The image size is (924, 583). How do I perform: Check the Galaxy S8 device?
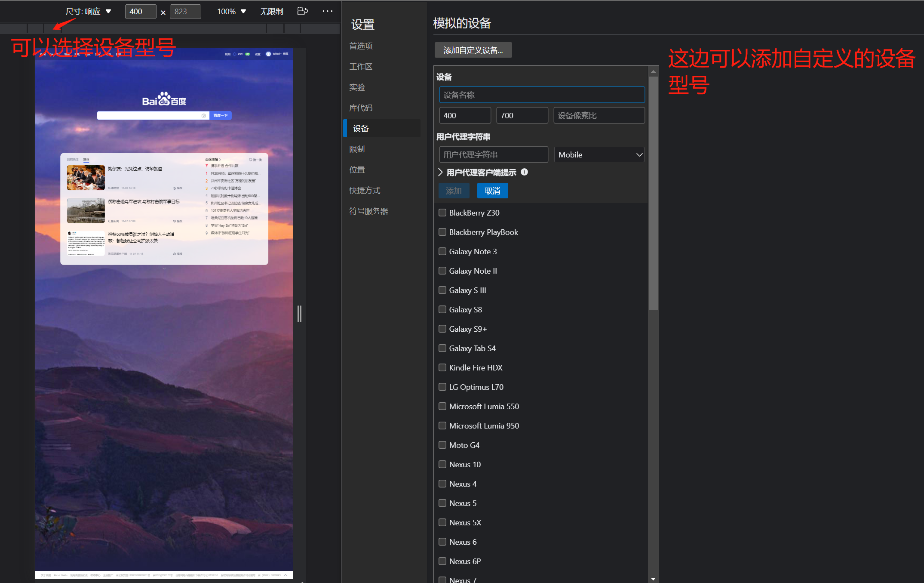point(442,309)
